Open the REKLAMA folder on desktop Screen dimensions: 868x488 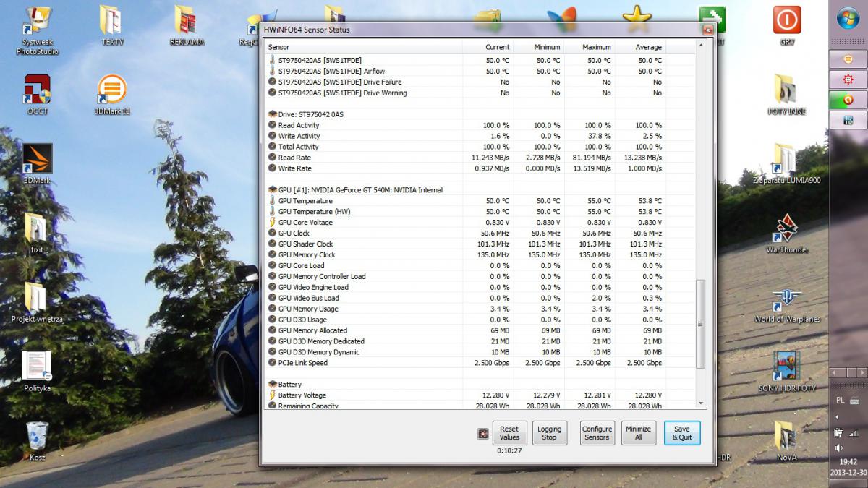[x=186, y=25]
